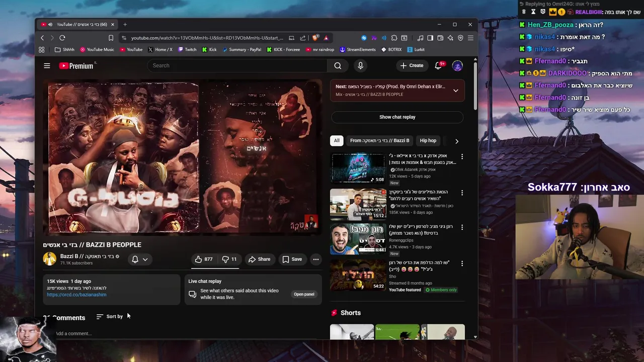Select the All filter chip
644x362 pixels.
coord(337,141)
